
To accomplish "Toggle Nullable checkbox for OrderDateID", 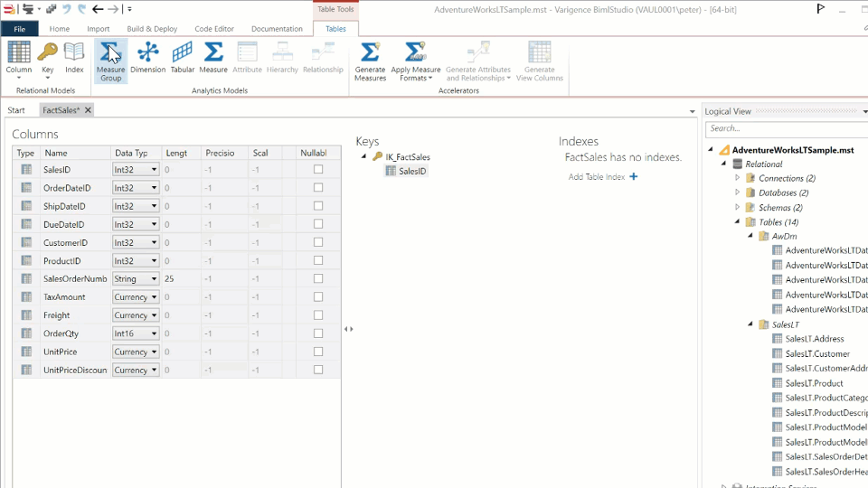I will coord(318,188).
